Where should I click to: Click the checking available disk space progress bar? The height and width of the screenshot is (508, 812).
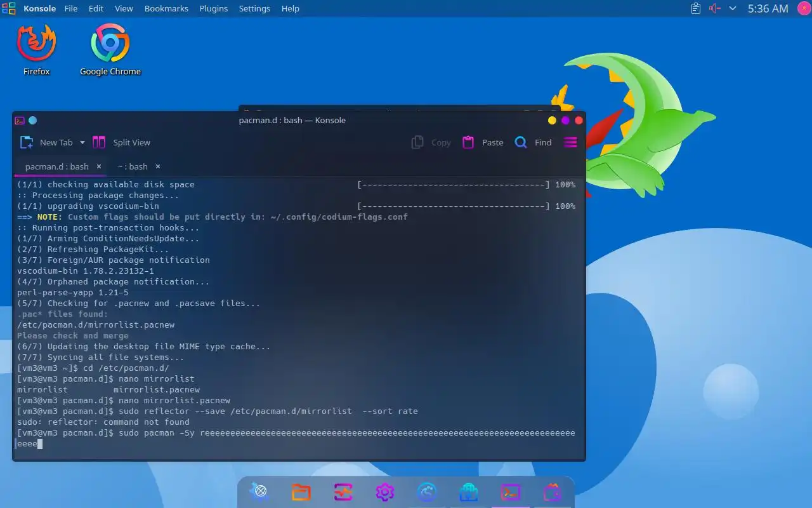(454, 184)
